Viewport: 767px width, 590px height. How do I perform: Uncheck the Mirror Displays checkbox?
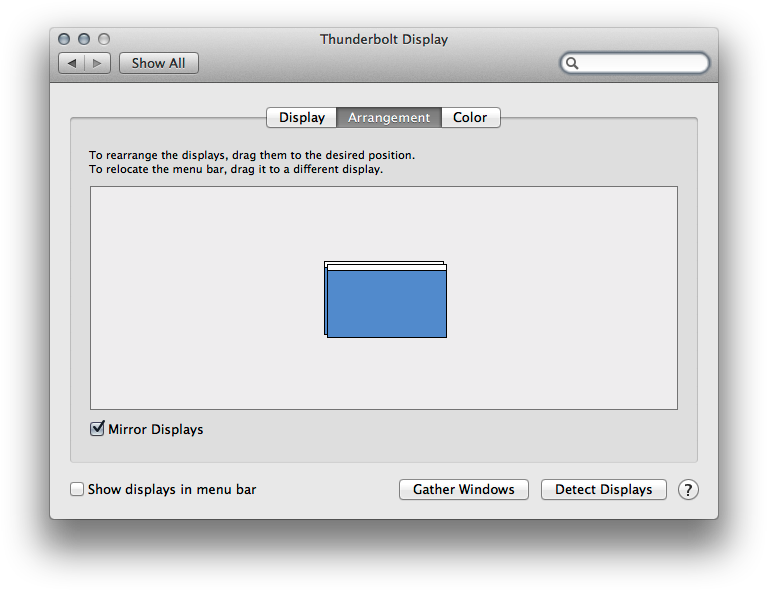coord(97,429)
